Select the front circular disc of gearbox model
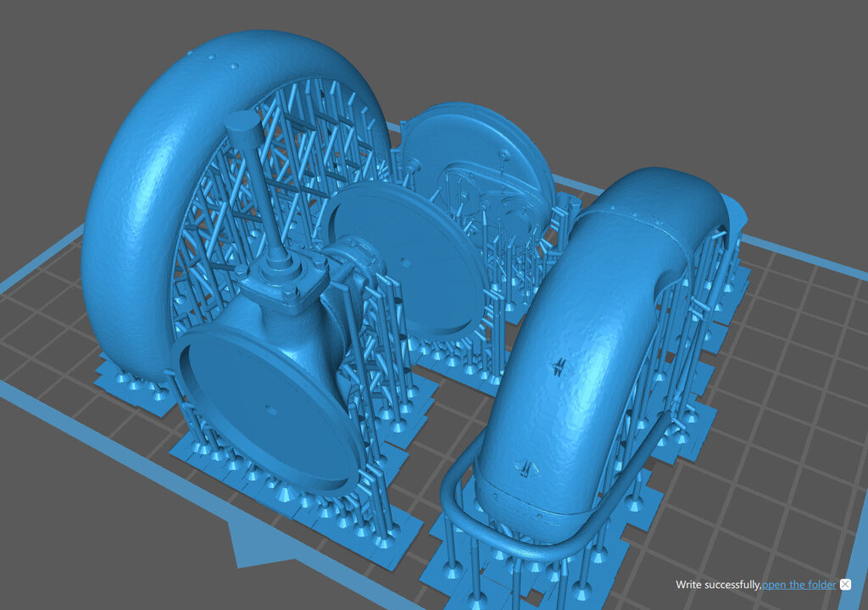The image size is (868, 610). [x=263, y=415]
